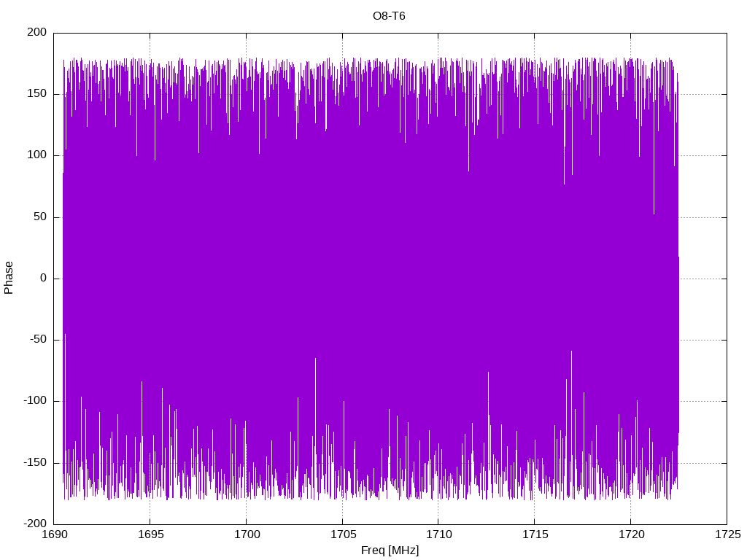Click the x-axis tick label 1710
The image size is (747, 560).
438,534
